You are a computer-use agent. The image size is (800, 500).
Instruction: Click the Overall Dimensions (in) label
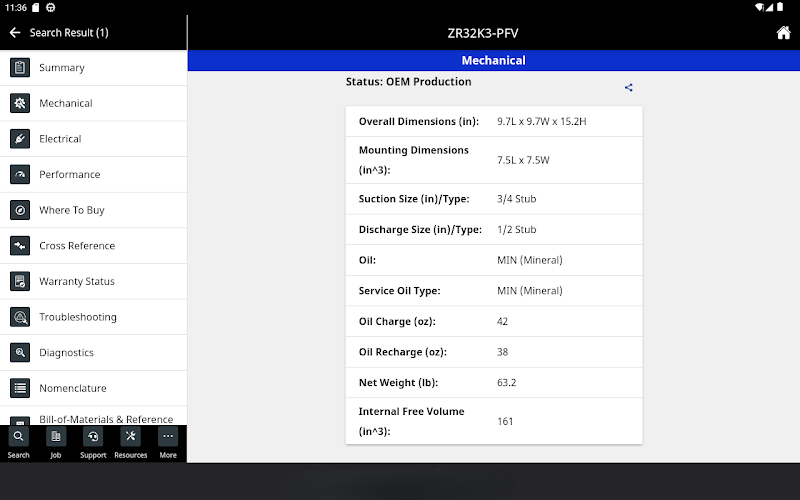click(x=418, y=121)
